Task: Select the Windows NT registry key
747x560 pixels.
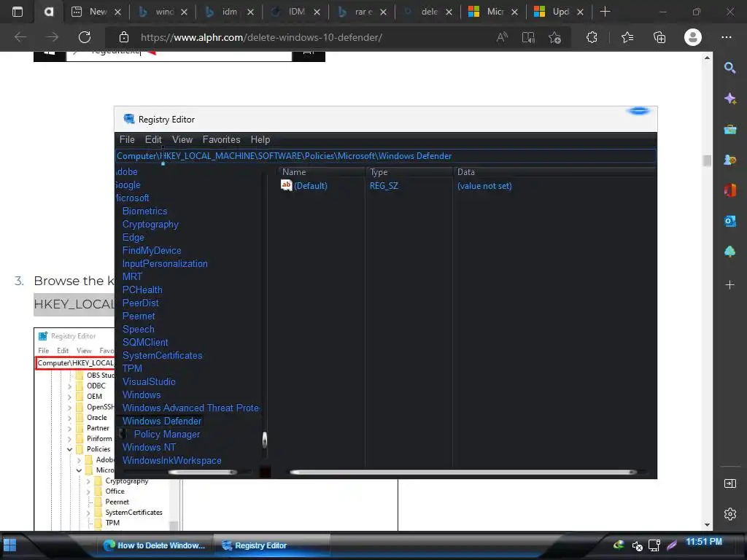Action: [x=149, y=447]
